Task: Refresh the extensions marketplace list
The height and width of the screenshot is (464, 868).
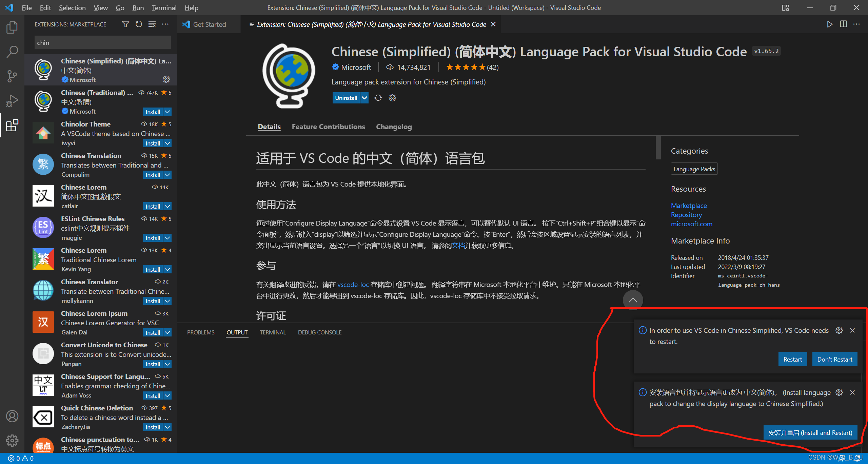Action: [x=139, y=24]
